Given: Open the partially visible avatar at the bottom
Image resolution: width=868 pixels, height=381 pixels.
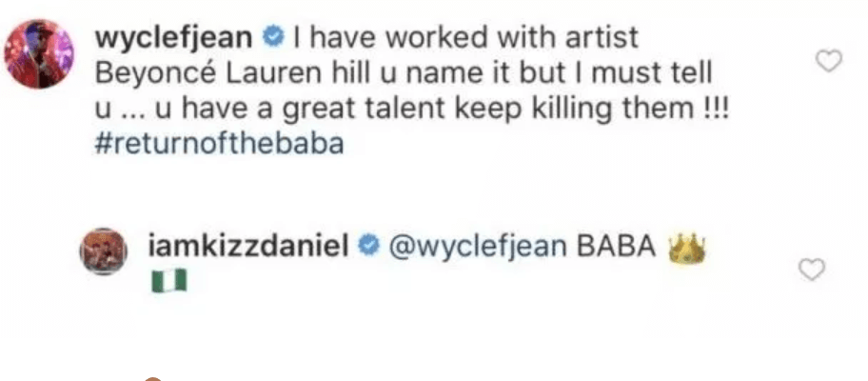Looking at the screenshot, I should 154,379.
